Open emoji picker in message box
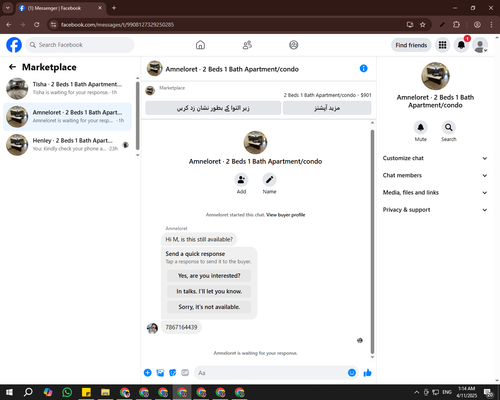 (352, 373)
